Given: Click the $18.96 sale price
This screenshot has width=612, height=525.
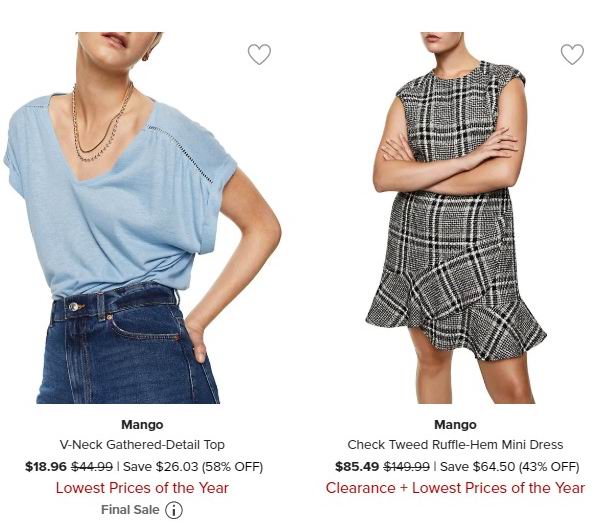Looking at the screenshot, I should tap(46, 466).
